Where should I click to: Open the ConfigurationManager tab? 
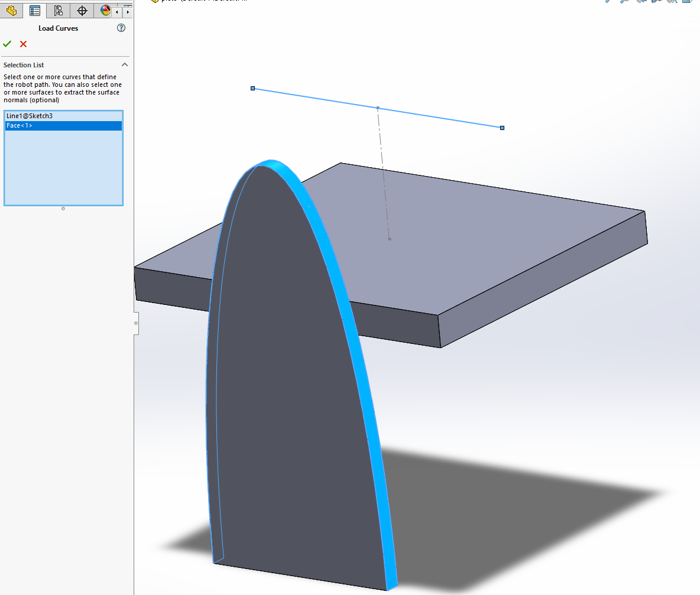(58, 11)
